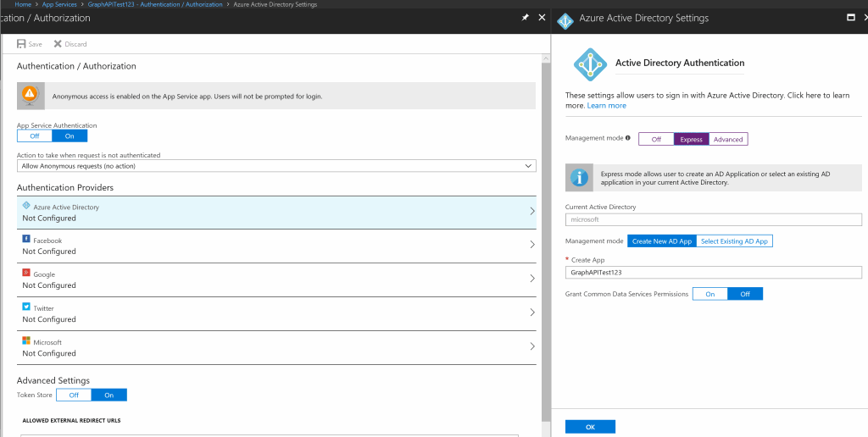The image size is (868, 437).
Task: Click Azure Active Directory Settings breadcrumb text
Action: coord(275,4)
